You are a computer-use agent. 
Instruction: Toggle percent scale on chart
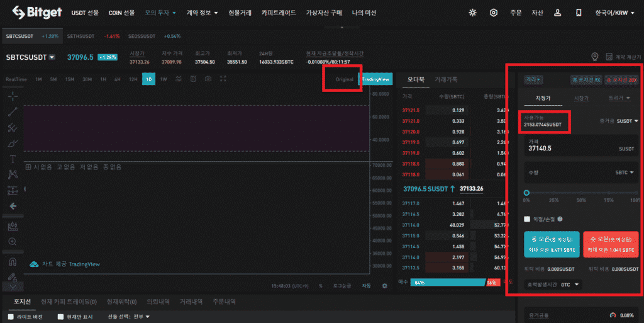320,286
